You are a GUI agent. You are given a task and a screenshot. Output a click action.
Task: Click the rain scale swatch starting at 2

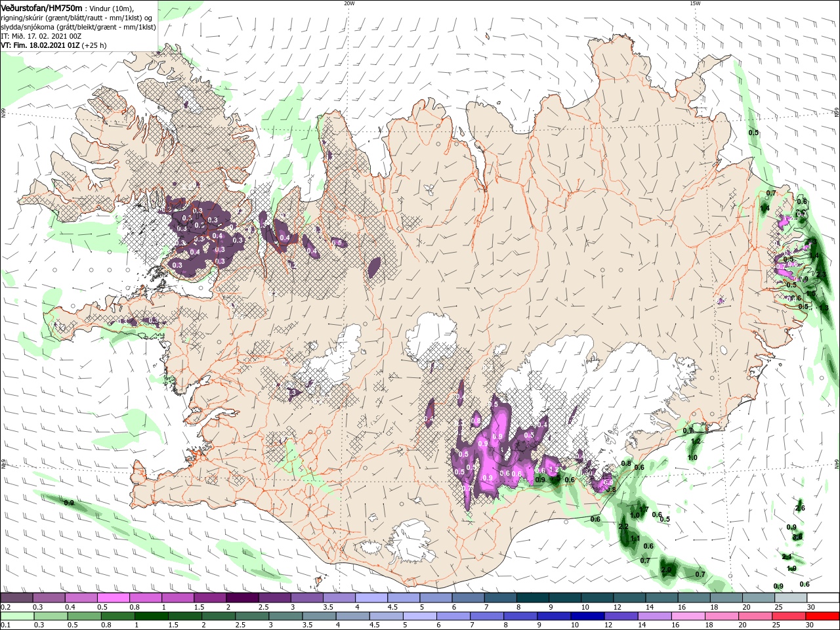tap(218, 616)
